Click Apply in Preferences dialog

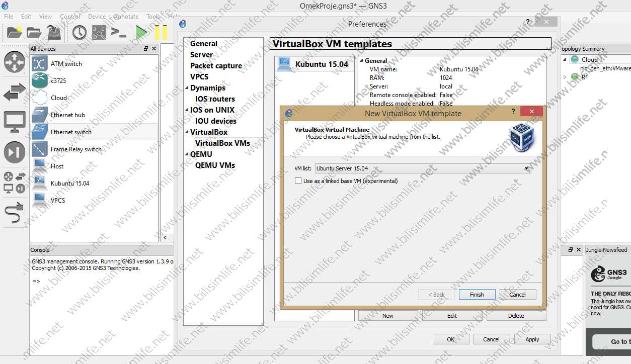tap(532, 339)
